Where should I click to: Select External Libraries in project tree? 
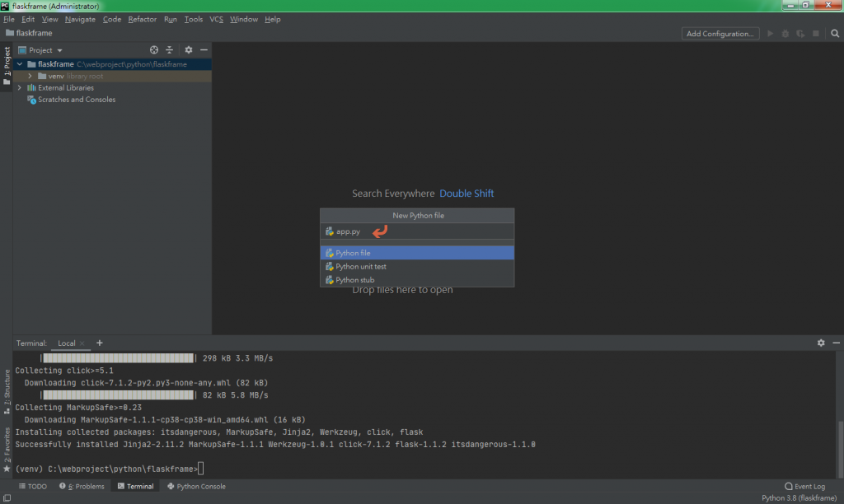tap(66, 87)
